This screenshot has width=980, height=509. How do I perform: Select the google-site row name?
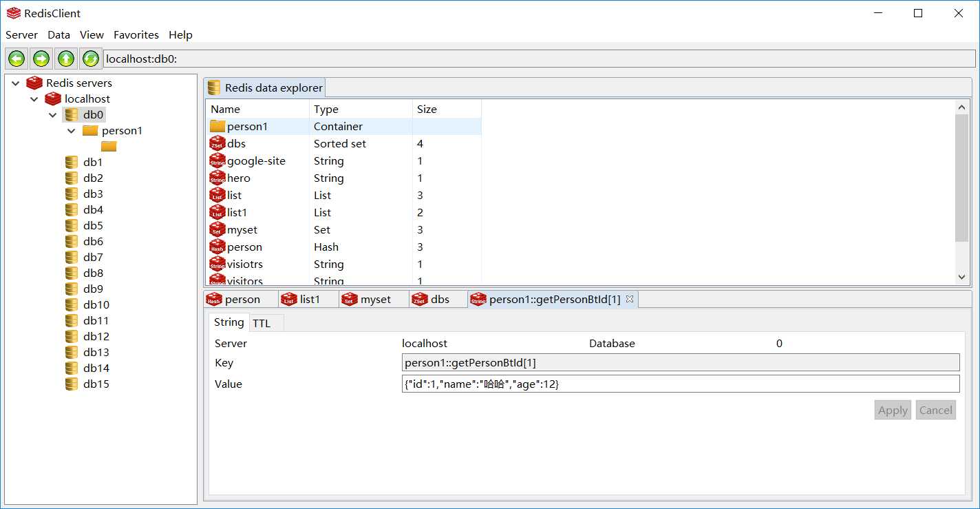tap(256, 160)
